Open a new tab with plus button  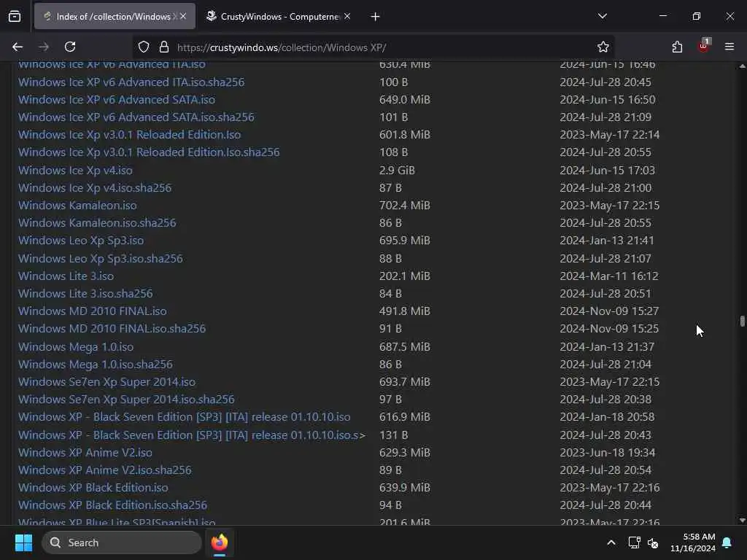[x=376, y=17]
